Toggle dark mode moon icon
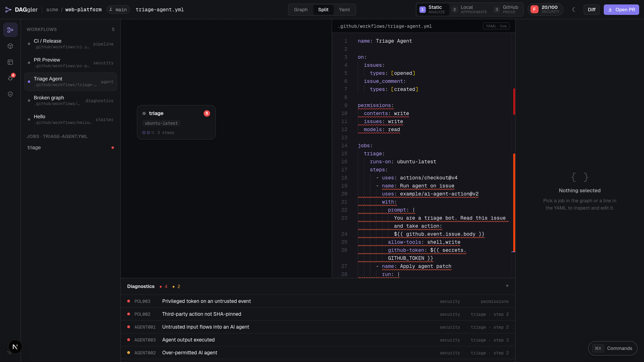This screenshot has width=644, height=362. click(574, 9)
